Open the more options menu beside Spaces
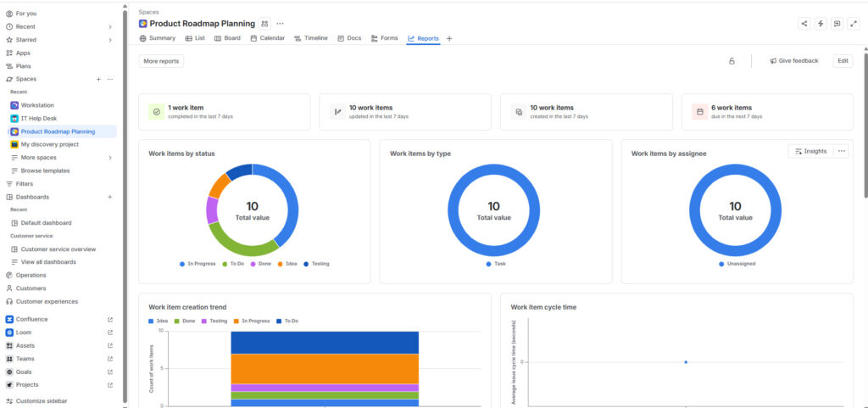The width and height of the screenshot is (868, 408). tap(110, 79)
